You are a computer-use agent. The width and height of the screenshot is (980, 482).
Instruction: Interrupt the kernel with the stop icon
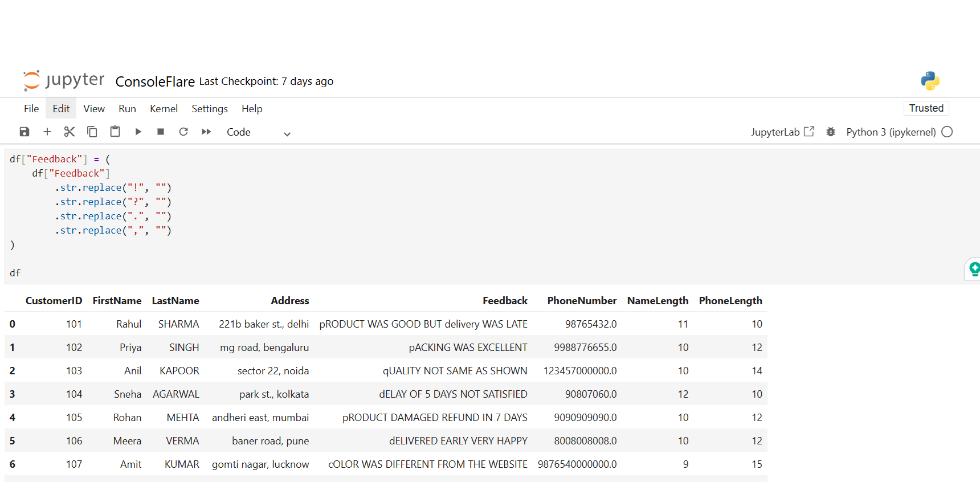coord(161,132)
